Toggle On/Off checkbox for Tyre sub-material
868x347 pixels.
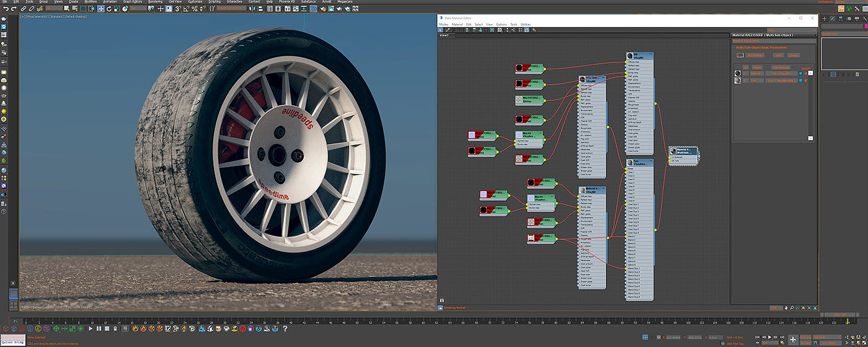[x=807, y=81]
